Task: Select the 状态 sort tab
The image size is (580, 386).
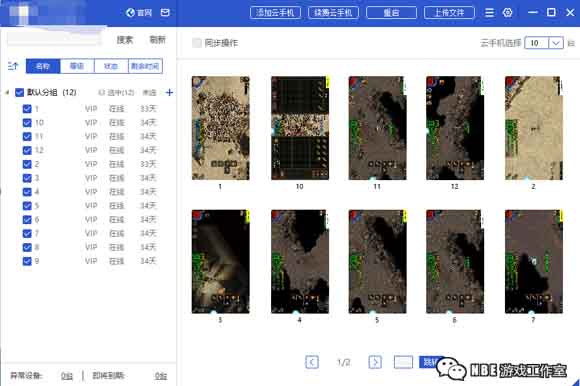Action: click(x=111, y=66)
